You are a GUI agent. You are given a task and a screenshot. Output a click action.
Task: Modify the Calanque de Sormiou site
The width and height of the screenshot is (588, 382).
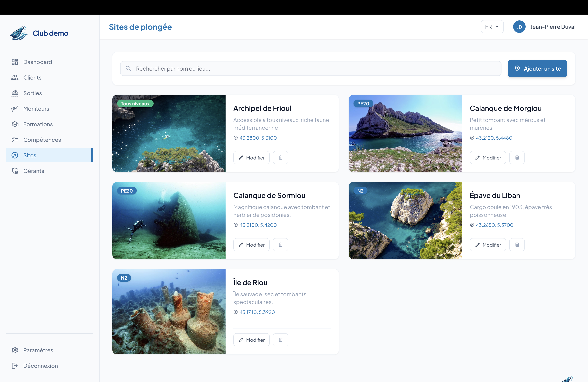251,245
